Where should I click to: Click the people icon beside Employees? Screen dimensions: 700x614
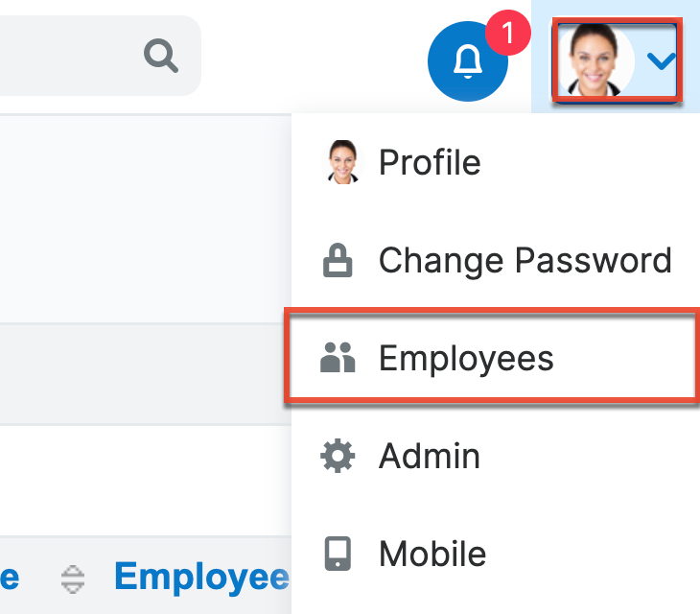point(337,358)
